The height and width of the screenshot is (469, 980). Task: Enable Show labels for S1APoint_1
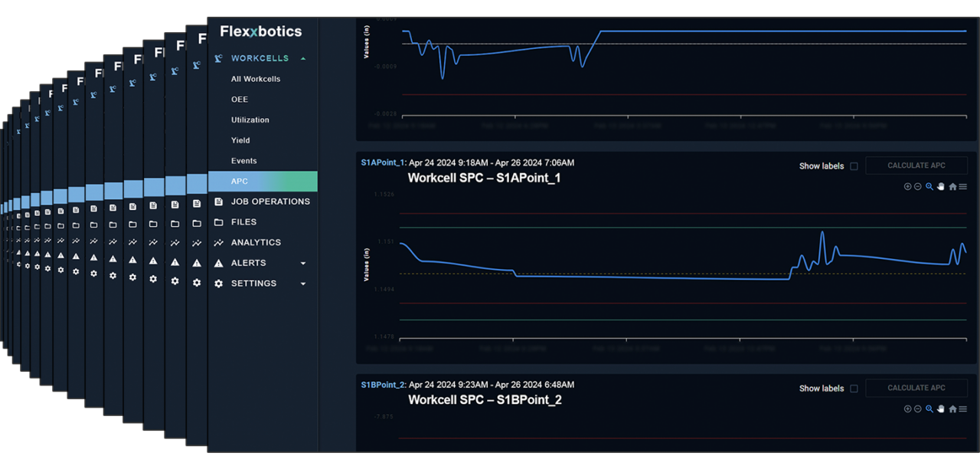point(852,166)
